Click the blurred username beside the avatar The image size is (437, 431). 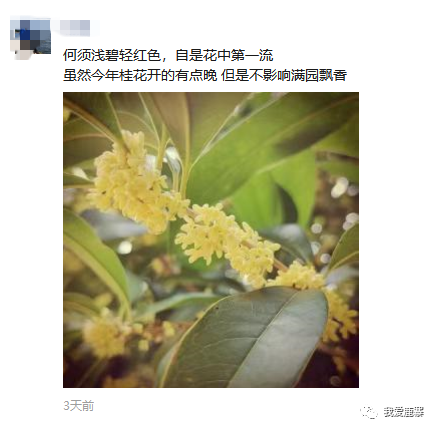coord(75,28)
